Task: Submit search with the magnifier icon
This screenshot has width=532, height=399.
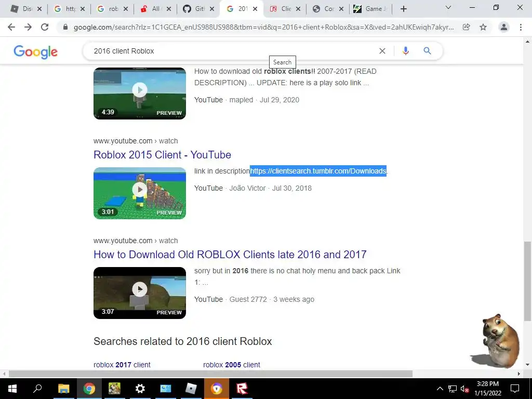Action: pos(427,51)
